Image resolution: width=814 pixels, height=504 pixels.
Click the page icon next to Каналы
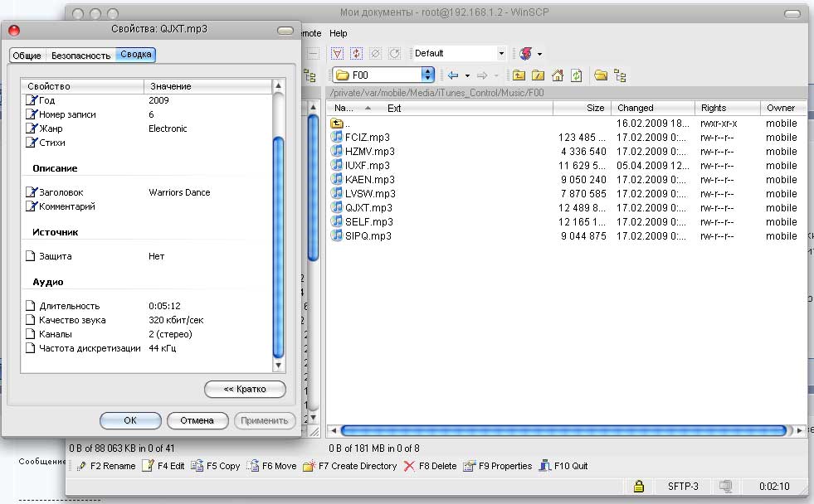[x=31, y=334]
